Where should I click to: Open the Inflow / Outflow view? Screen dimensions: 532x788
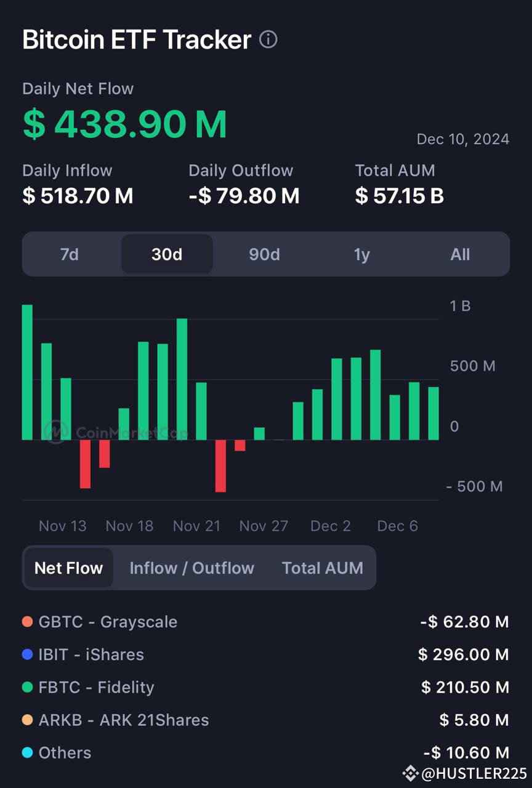click(x=191, y=568)
